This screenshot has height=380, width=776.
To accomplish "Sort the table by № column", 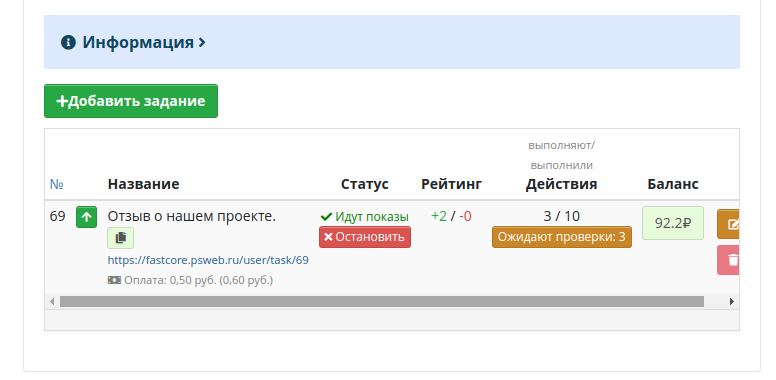I will 57,184.
